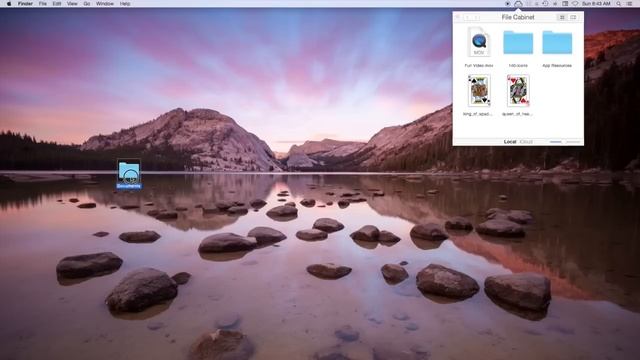Open the Finder menu

(x=25, y=4)
